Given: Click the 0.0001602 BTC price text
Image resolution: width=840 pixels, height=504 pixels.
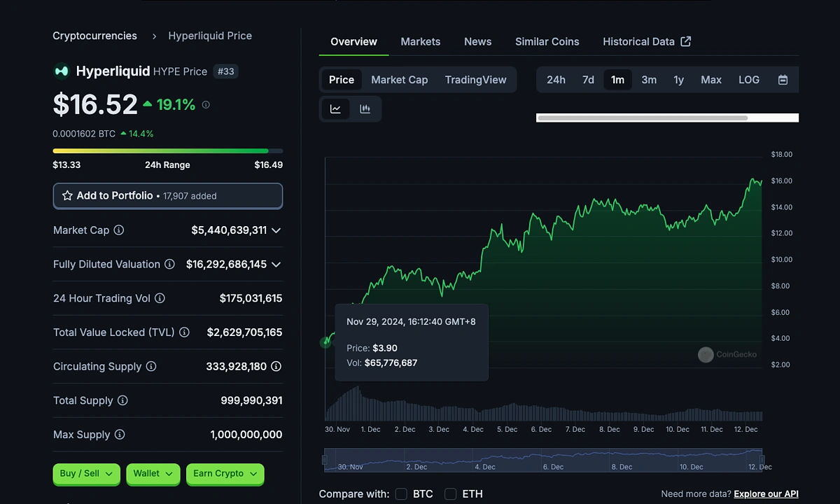Looking at the screenshot, I should click(x=84, y=134).
